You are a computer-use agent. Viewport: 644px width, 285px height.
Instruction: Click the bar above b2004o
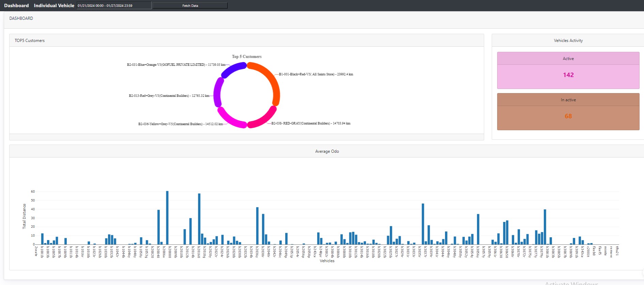coord(158,227)
